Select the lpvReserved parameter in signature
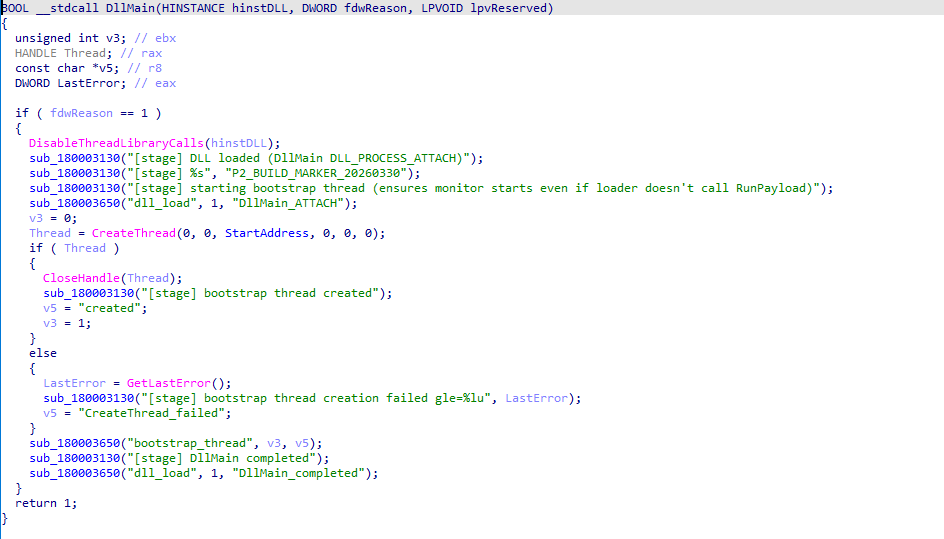This screenshot has height=539, width=944. tap(508, 8)
